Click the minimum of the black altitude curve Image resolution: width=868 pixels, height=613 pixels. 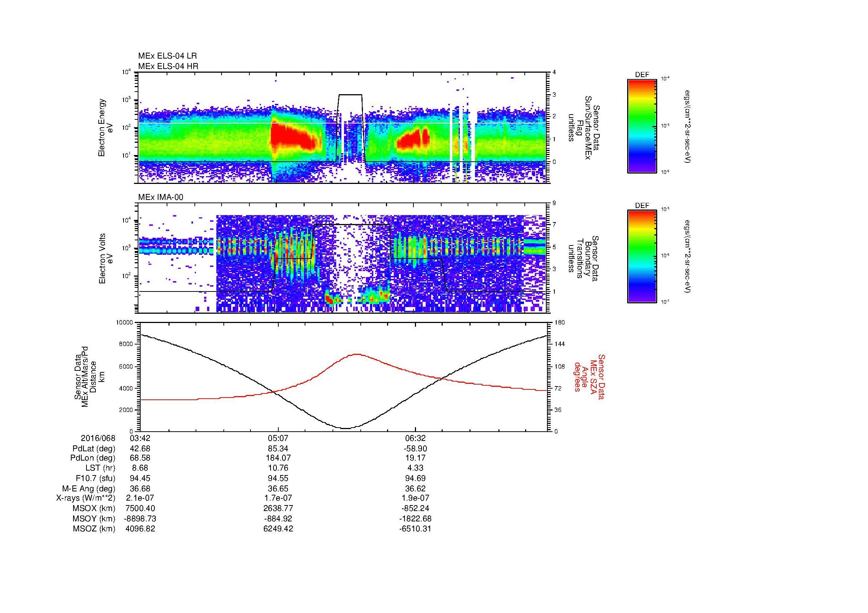pos(346,428)
